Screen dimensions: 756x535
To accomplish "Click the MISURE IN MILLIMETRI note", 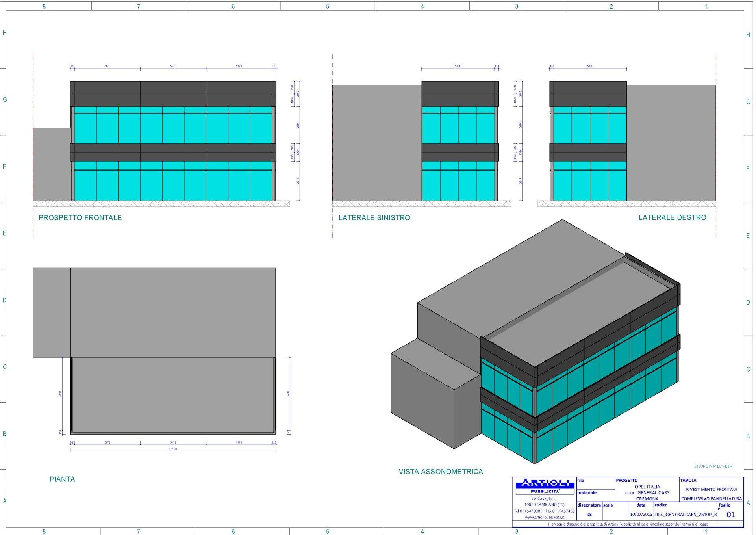I will 713,466.
